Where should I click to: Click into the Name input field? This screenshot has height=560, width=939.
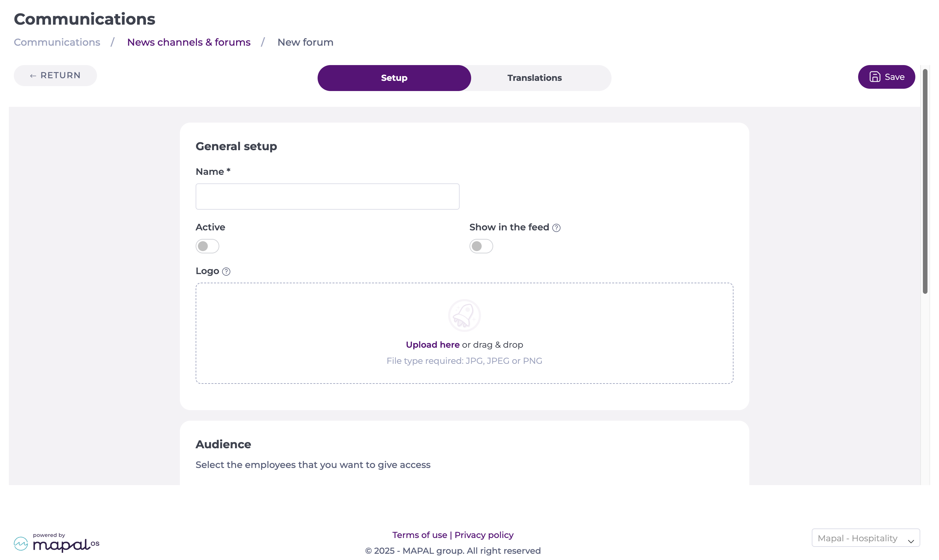pyautogui.click(x=327, y=197)
